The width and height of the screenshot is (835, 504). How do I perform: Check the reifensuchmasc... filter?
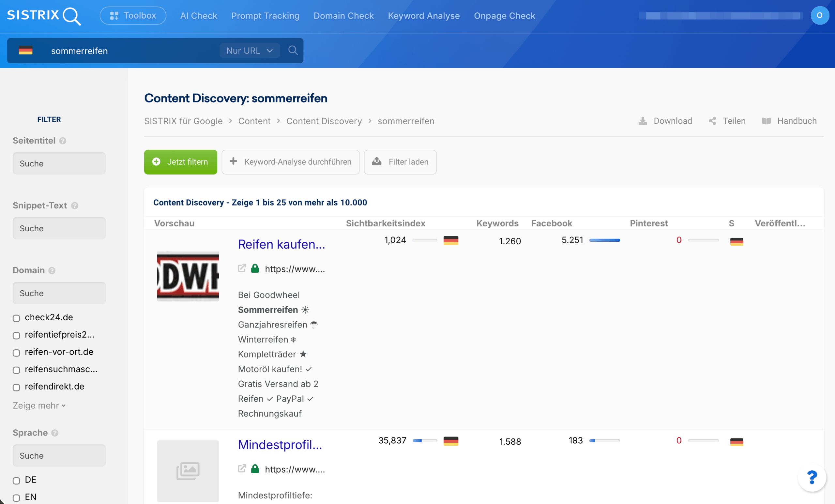(16, 370)
